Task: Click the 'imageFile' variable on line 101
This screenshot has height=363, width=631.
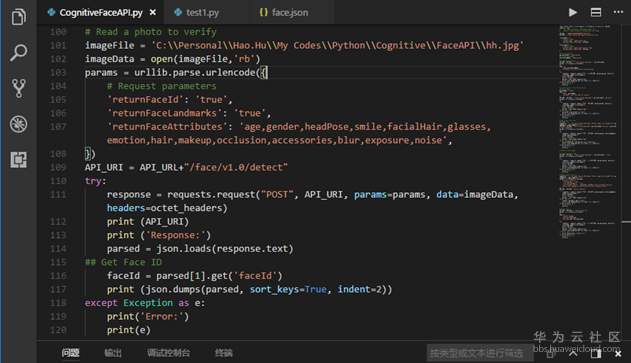Action: point(109,45)
